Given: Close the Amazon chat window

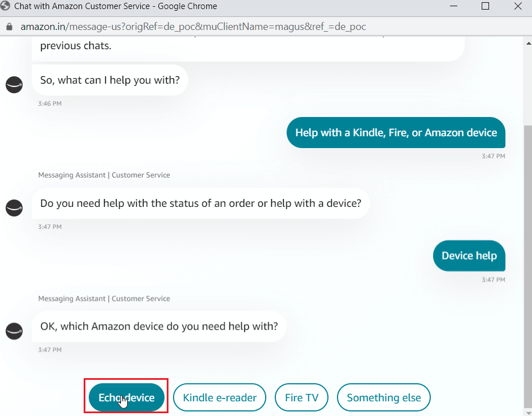Looking at the screenshot, I should (x=518, y=6).
